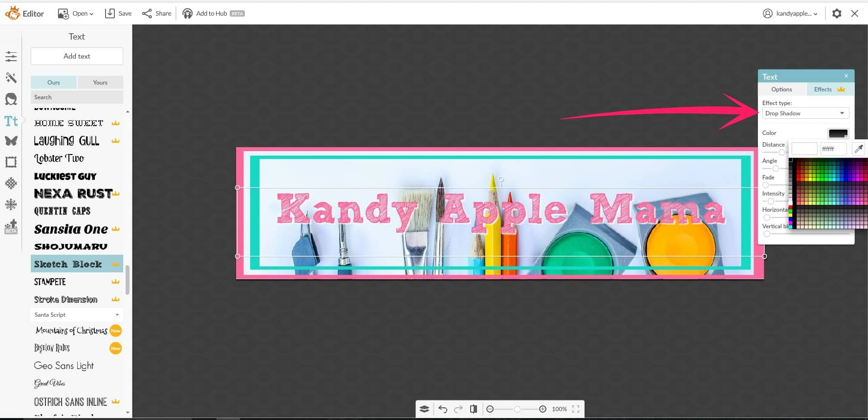868x420 pixels.
Task: Select the Shojumaru font
Action: 77,246
